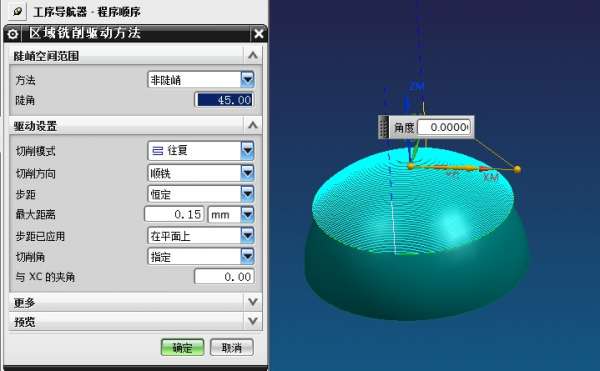Collapse the 驱动设置 section
The height and width of the screenshot is (371, 600).
[x=253, y=125]
